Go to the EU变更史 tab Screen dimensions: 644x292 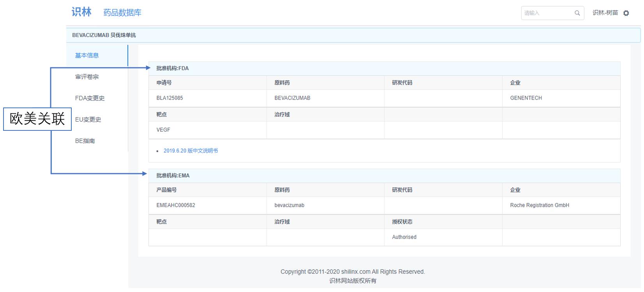point(88,120)
